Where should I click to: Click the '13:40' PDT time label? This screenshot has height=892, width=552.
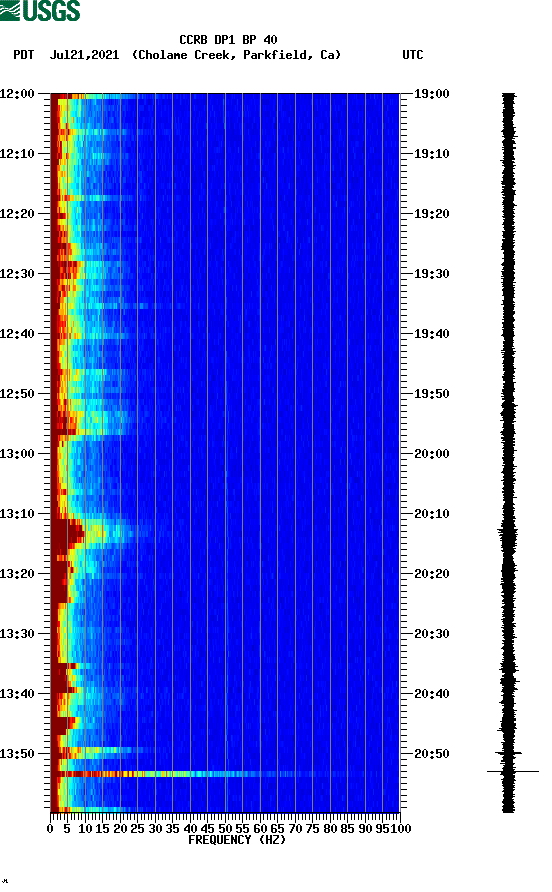tap(18, 694)
